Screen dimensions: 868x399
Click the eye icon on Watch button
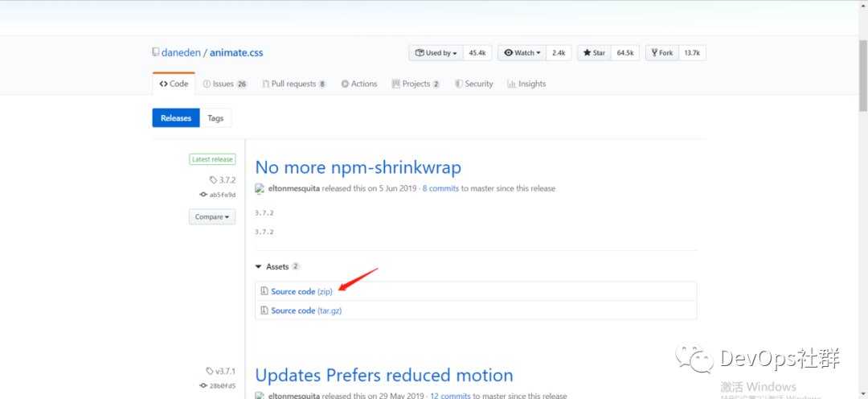click(508, 53)
